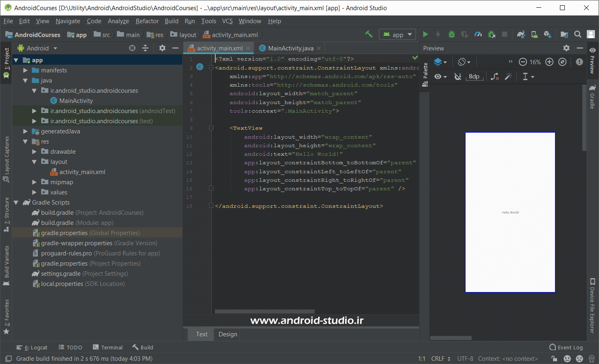Switch to the Design editor tab
Viewport: 599px width, 364px height.
[228, 334]
